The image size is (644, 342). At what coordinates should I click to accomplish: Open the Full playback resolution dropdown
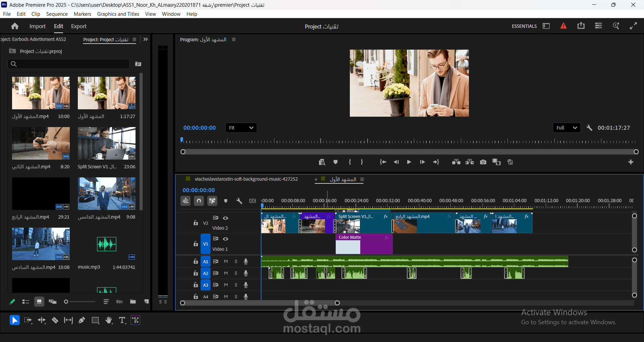[x=567, y=128]
